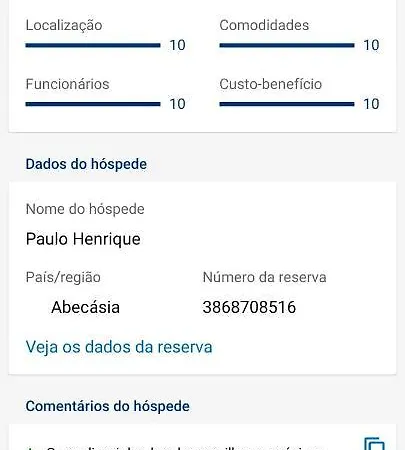Click the Localização score value 10
This screenshot has width=405, height=450.
click(177, 45)
